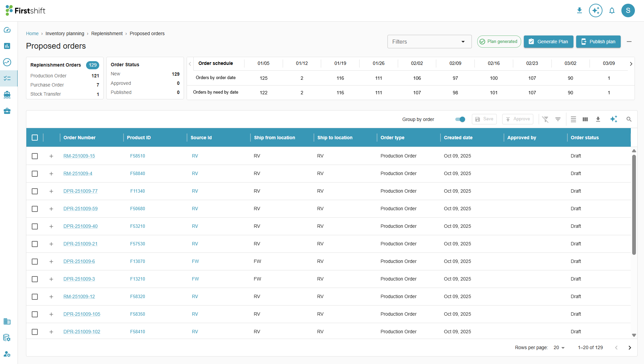
Task: Sort by Product ID column header
Action: tap(139, 138)
